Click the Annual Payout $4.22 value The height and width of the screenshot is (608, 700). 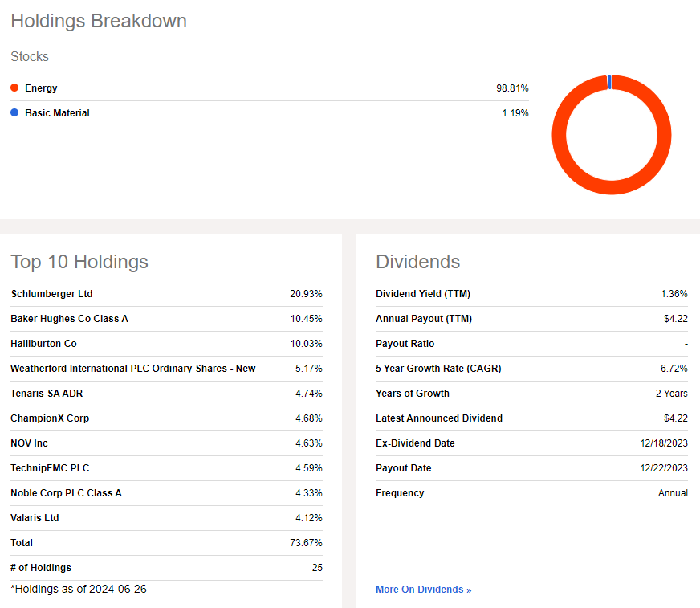click(675, 319)
